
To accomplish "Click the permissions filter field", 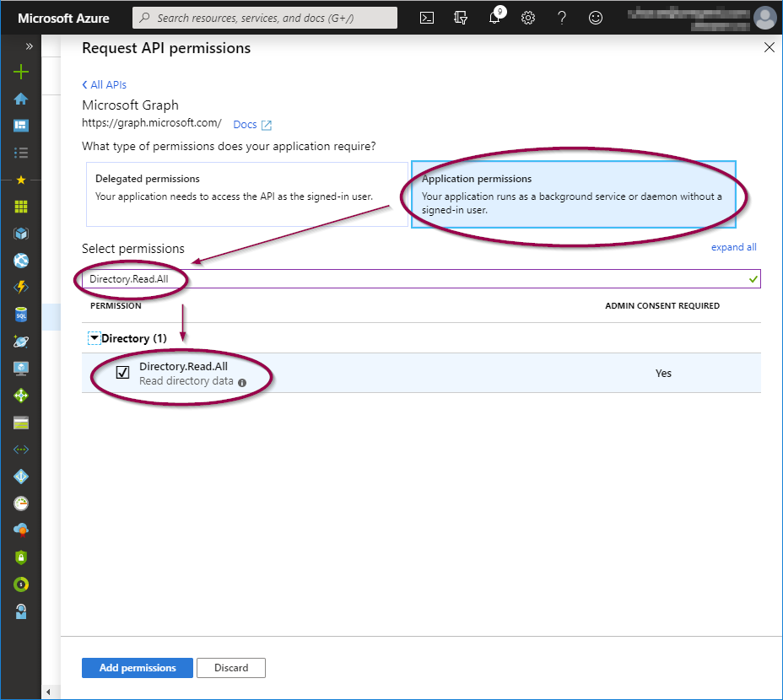I will click(421, 278).
